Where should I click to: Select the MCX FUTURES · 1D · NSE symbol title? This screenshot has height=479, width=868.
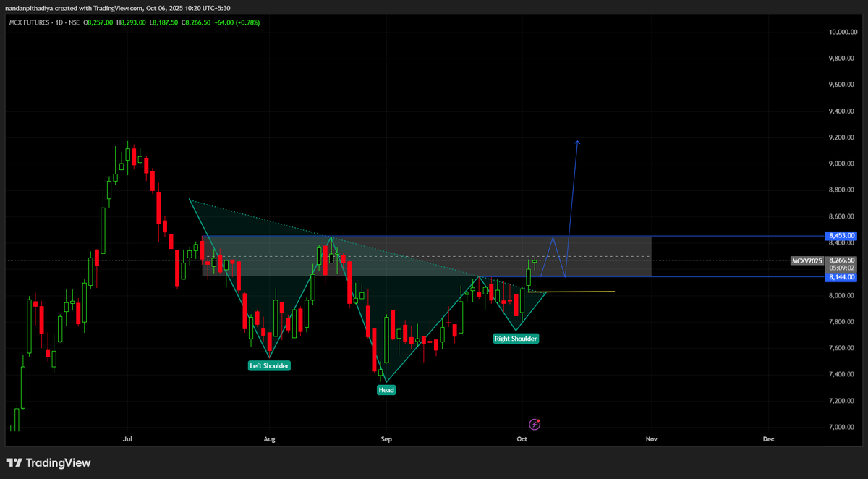point(45,22)
